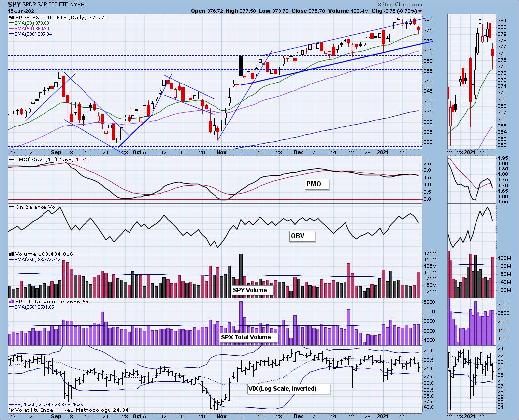Click the EMA(50) 364.90 legend entry
This screenshot has width=519, height=420.
click(x=29, y=29)
